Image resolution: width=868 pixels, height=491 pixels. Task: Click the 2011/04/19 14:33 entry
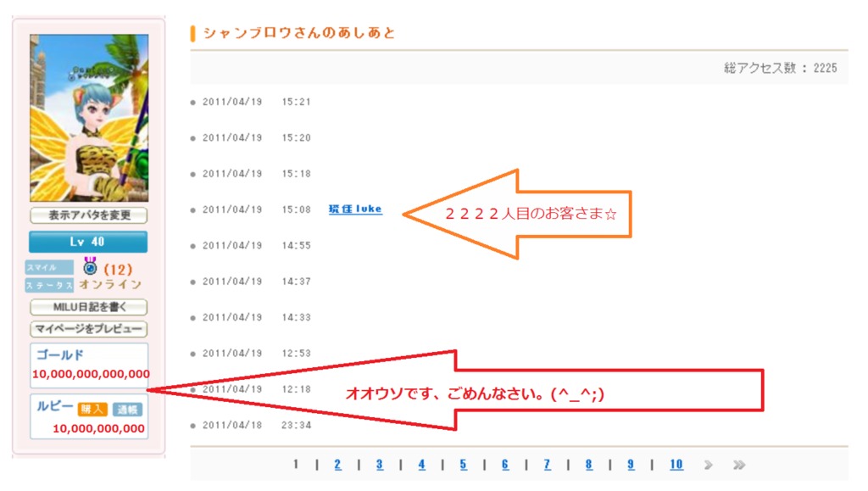click(256, 318)
